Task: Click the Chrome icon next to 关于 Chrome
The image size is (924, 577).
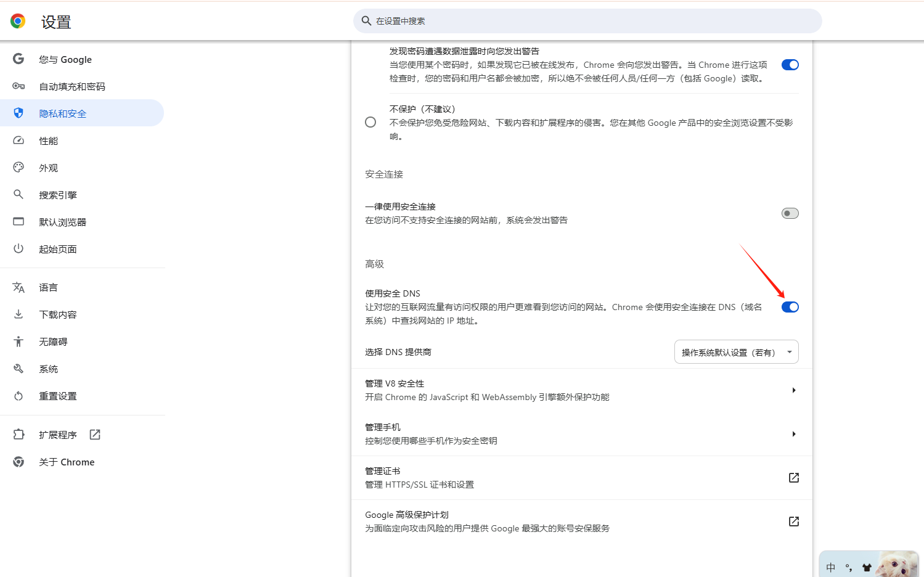Action: (x=18, y=462)
